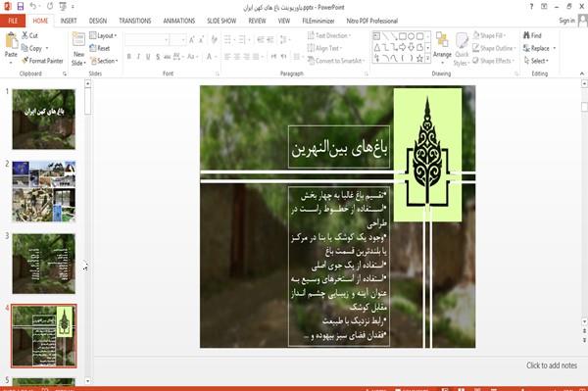Select the rectangle shape in the shapes gallery
This screenshot has height=391, width=588.
[x=403, y=36]
